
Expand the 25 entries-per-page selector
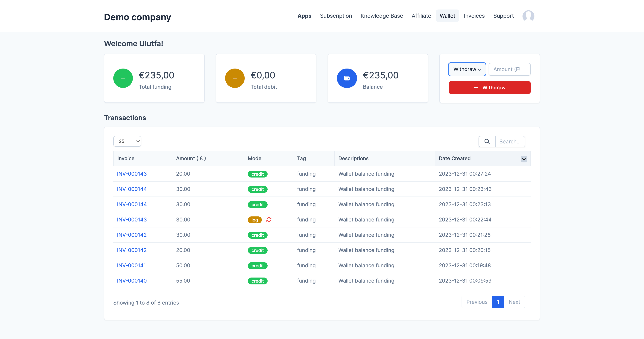pyautogui.click(x=127, y=141)
